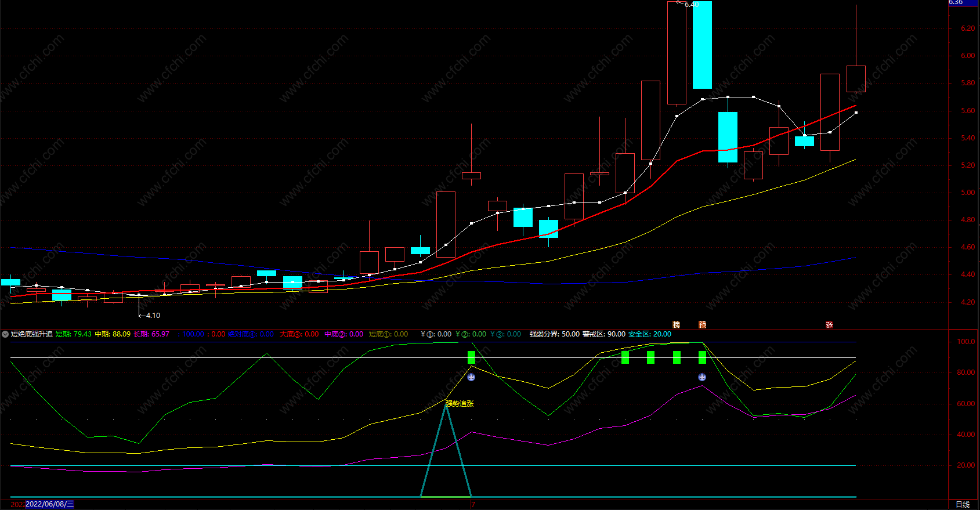
Task: Click the 日线 period button
Action: 963,505
